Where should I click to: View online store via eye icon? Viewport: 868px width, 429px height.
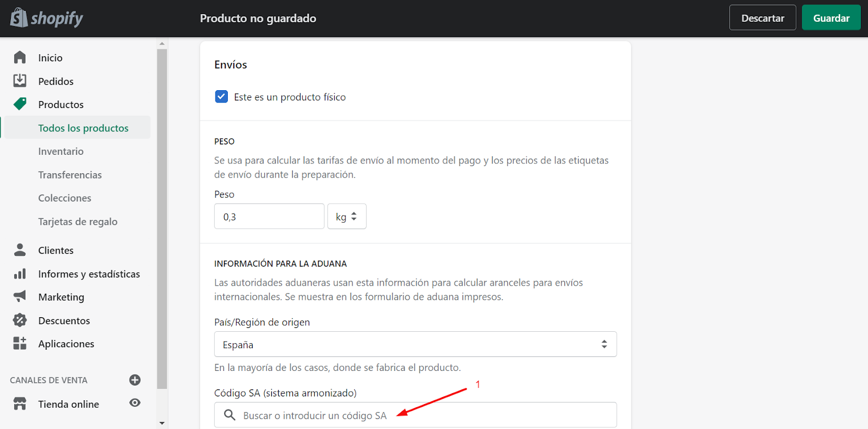[x=135, y=403]
